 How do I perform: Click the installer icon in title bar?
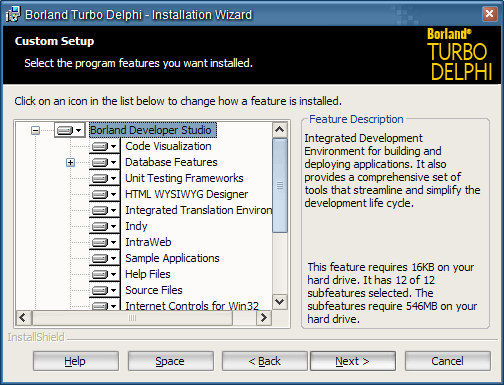click(13, 15)
